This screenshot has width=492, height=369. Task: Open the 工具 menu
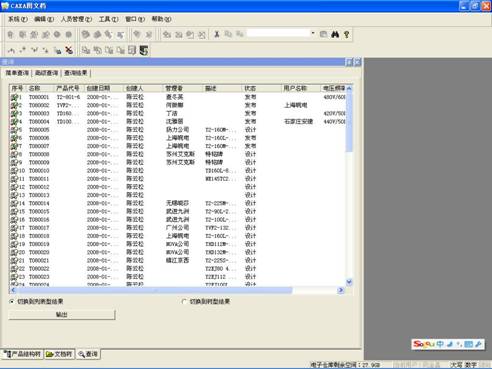point(108,19)
